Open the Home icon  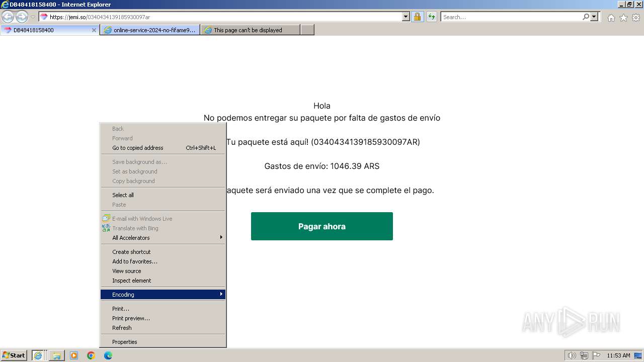pos(611,18)
